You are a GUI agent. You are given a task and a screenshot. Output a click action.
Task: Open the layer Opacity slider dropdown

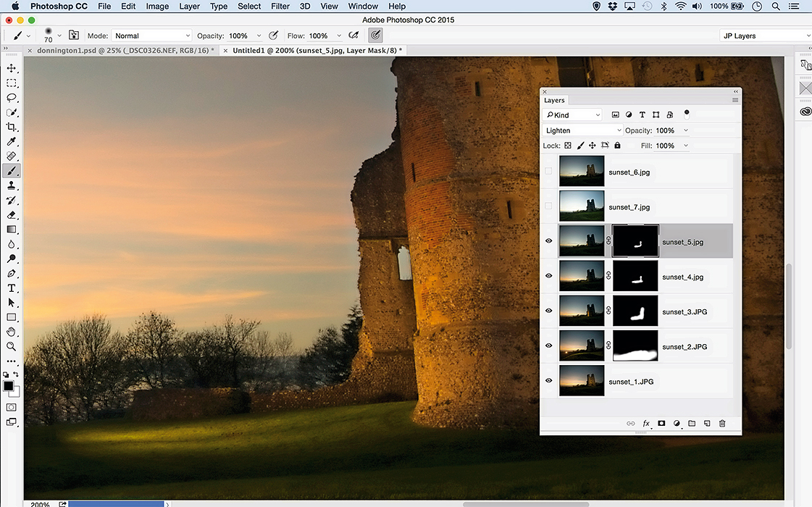[686, 130]
